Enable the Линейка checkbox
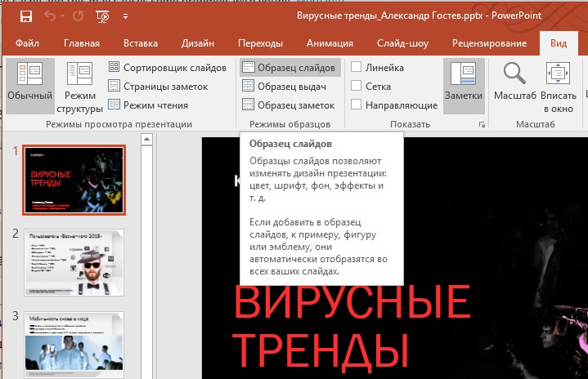The width and height of the screenshot is (588, 379). [357, 68]
